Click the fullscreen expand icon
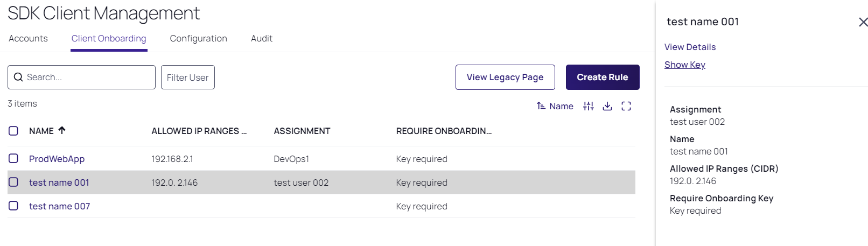Image resolution: width=868 pixels, height=246 pixels. [626, 106]
